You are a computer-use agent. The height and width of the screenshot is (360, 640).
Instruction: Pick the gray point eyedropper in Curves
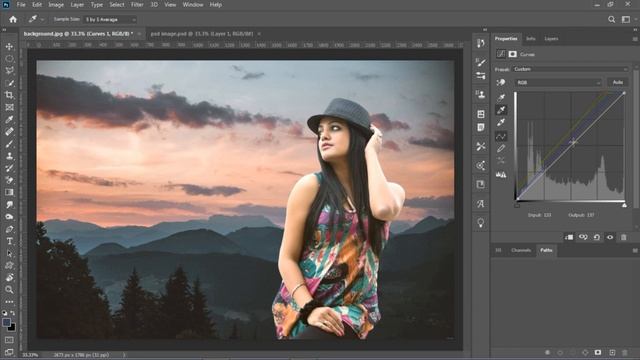(501, 110)
